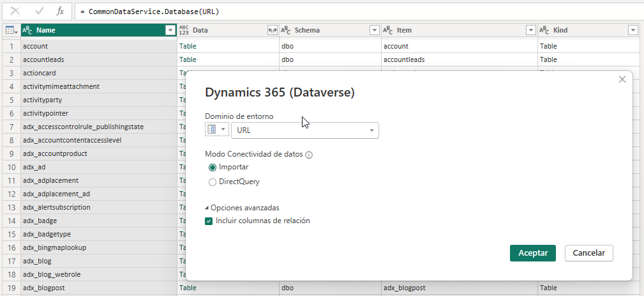The height and width of the screenshot is (296, 644).
Task: Click the adx_accesscontrolrule_publishingstate cell
Action: pos(98,127)
